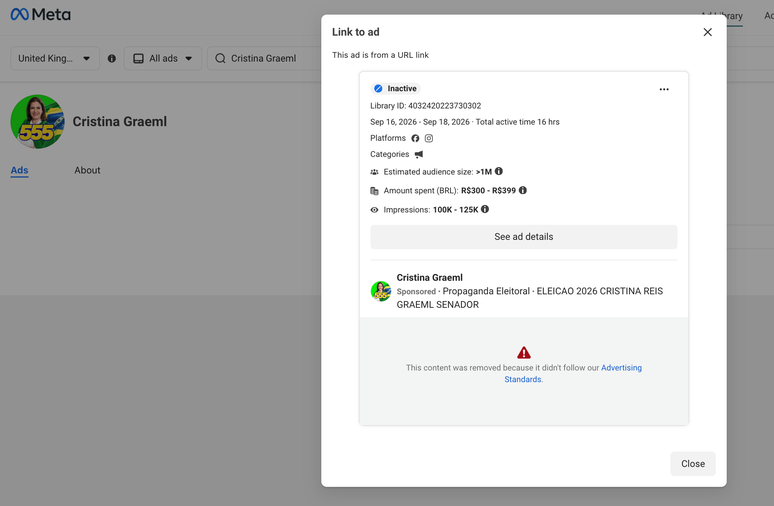Click the search magnifier icon
Viewport: 774px width, 506px height.
(220, 58)
